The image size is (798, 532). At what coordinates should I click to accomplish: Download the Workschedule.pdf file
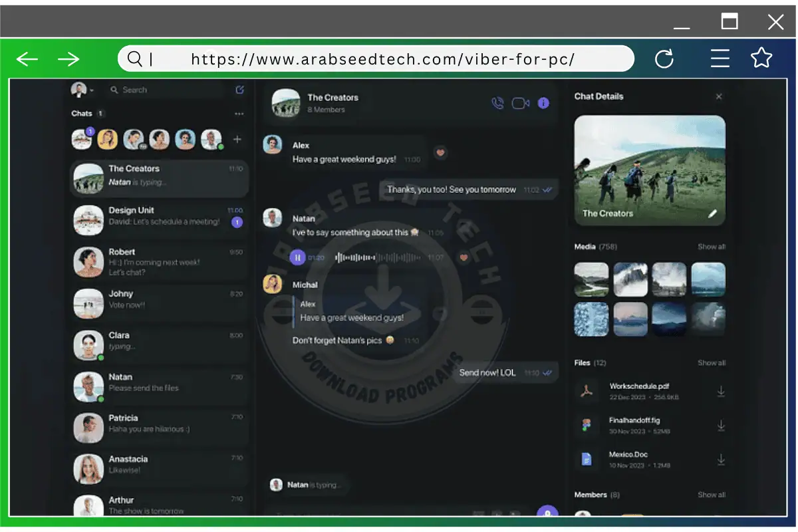click(720, 392)
